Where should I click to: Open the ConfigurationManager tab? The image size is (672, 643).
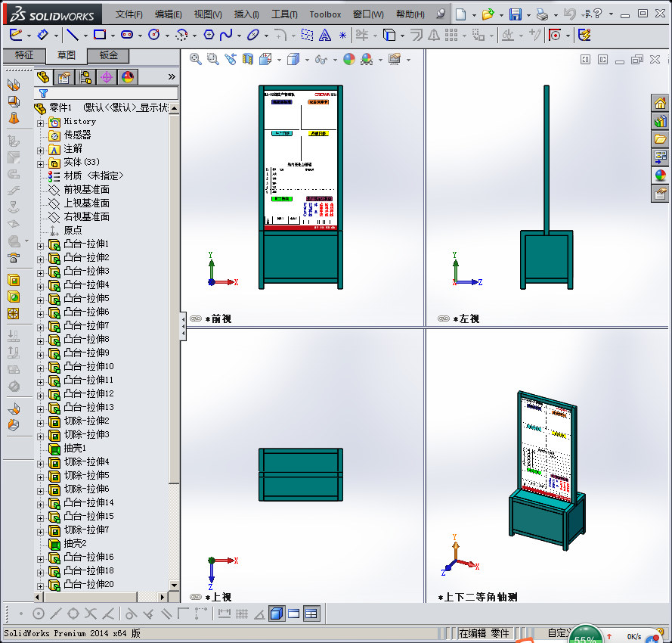(x=85, y=77)
